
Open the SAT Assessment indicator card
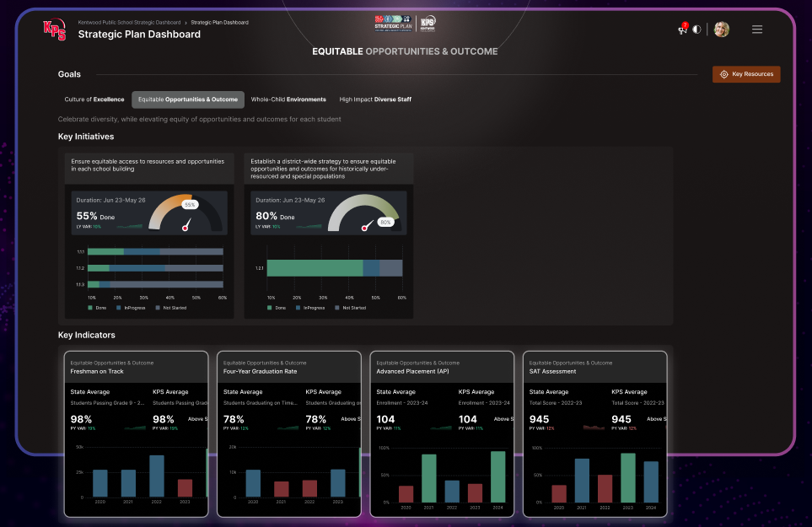594,367
